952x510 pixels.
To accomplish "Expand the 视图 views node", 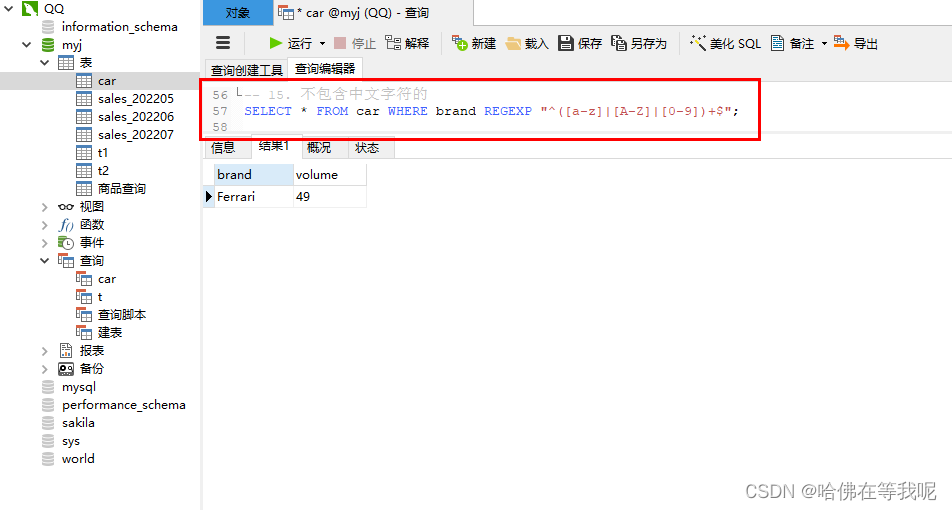I will [44, 207].
